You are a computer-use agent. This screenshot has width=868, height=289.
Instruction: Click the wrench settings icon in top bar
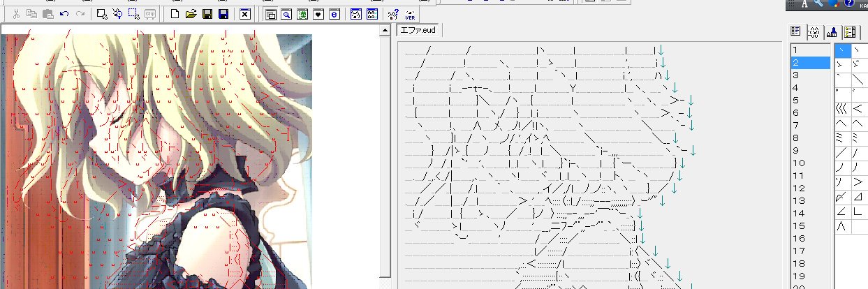818,3
